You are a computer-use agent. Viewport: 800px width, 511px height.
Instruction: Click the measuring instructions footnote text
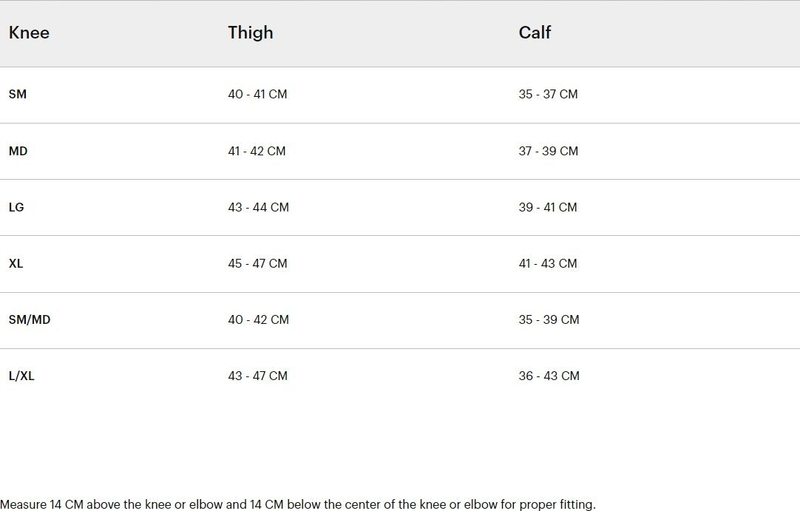click(298, 504)
